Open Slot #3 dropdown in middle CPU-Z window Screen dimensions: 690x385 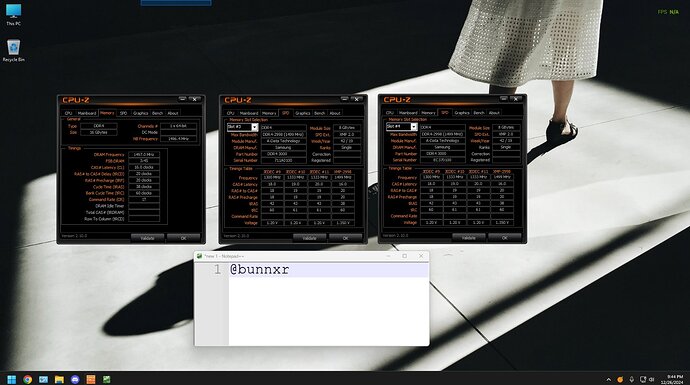[242, 127]
